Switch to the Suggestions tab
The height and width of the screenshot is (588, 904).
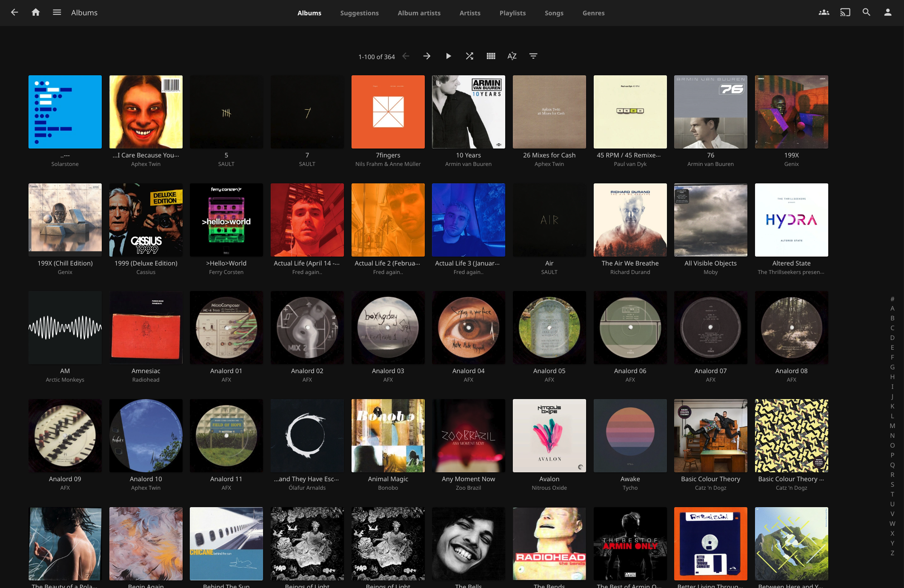click(359, 13)
